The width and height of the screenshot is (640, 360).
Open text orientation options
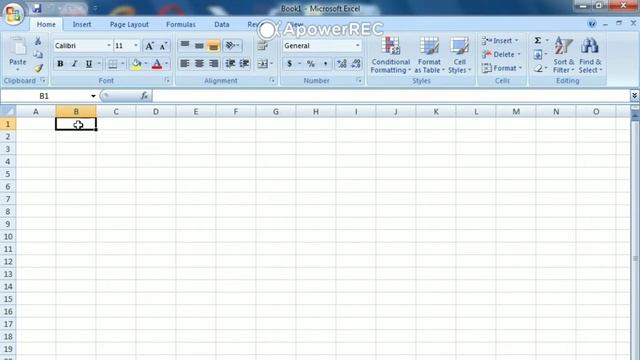click(232, 45)
